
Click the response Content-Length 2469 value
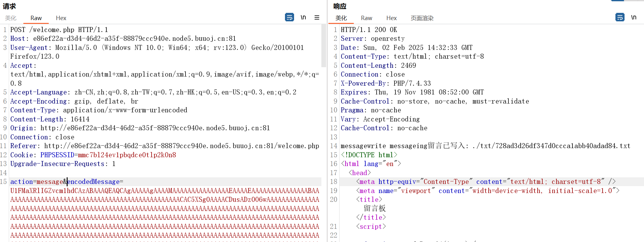point(408,66)
